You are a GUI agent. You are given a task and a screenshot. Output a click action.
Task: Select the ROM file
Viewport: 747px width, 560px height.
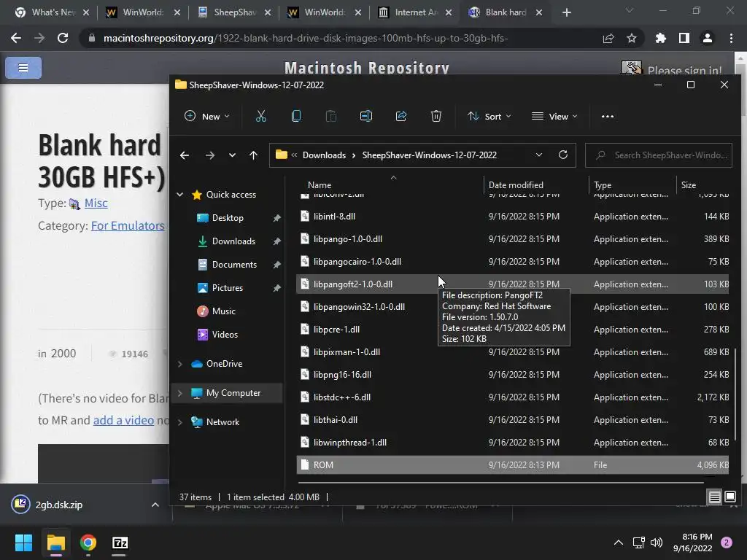tap(513, 465)
